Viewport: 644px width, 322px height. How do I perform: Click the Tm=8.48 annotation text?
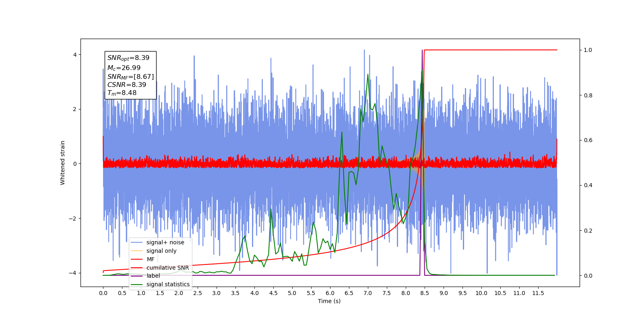[x=122, y=93]
